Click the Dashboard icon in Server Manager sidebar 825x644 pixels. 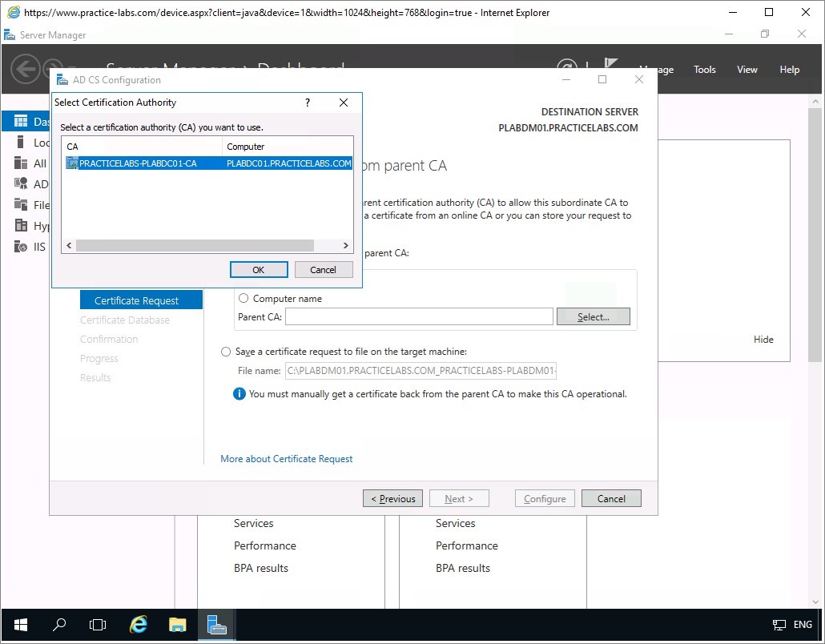(x=21, y=122)
